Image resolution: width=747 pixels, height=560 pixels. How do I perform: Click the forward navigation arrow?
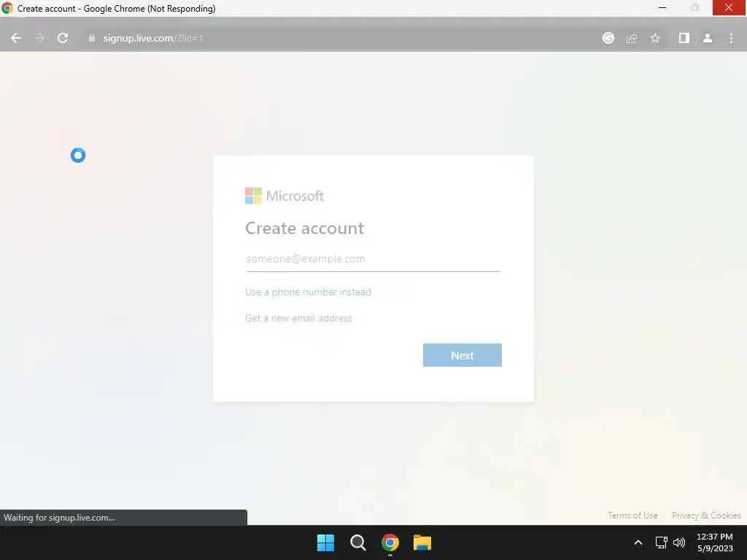point(39,38)
